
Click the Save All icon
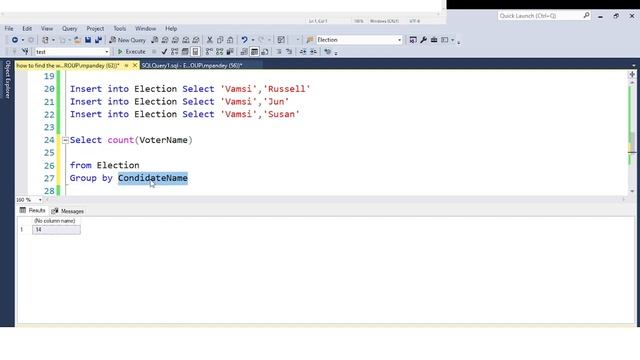coord(98,40)
